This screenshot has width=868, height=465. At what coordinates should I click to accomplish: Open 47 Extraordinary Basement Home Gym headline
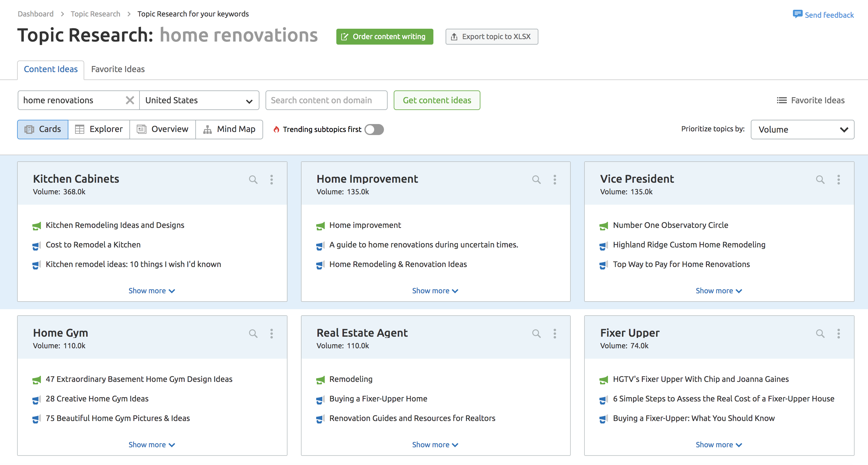pyautogui.click(x=139, y=379)
